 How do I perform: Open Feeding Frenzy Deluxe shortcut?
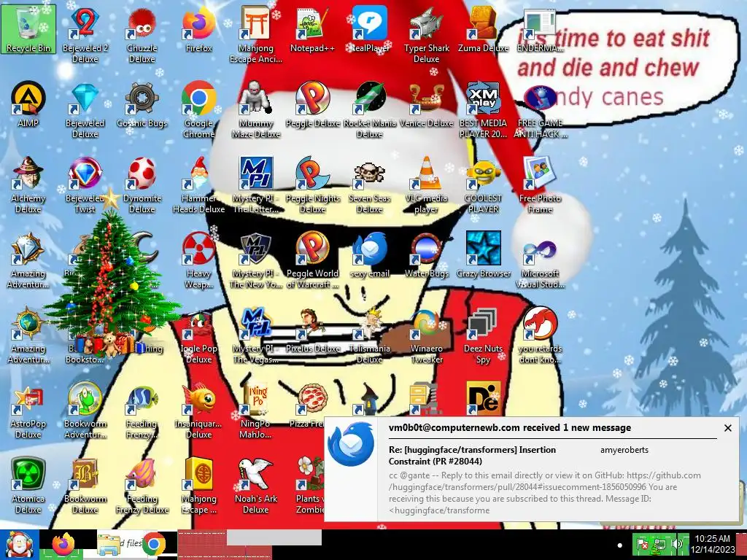click(x=142, y=486)
